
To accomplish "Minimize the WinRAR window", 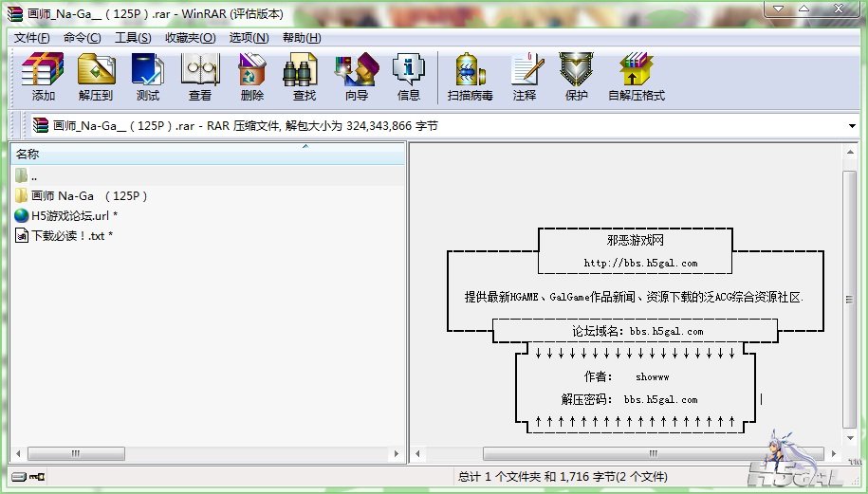I will [780, 9].
